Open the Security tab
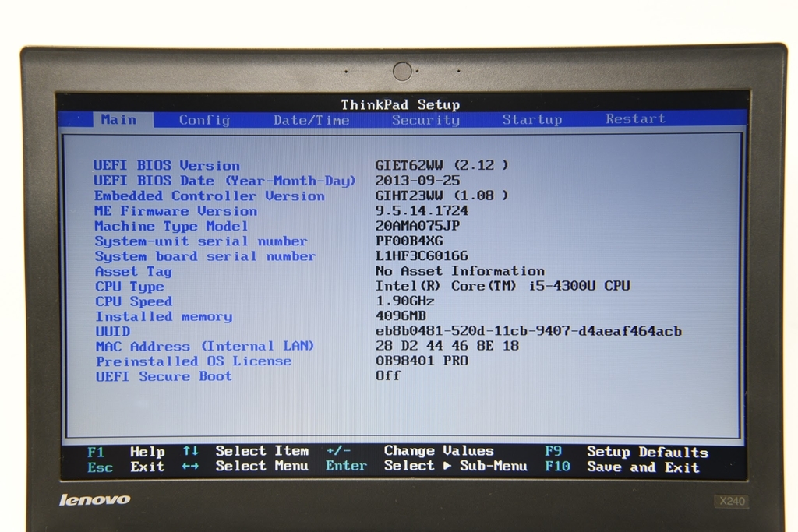This screenshot has height=532, width=798. click(x=425, y=120)
